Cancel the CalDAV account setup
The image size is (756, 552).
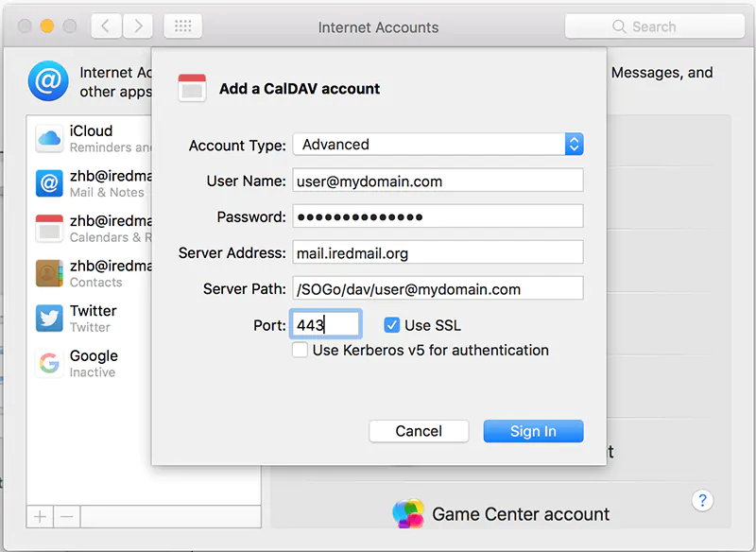[x=419, y=431]
